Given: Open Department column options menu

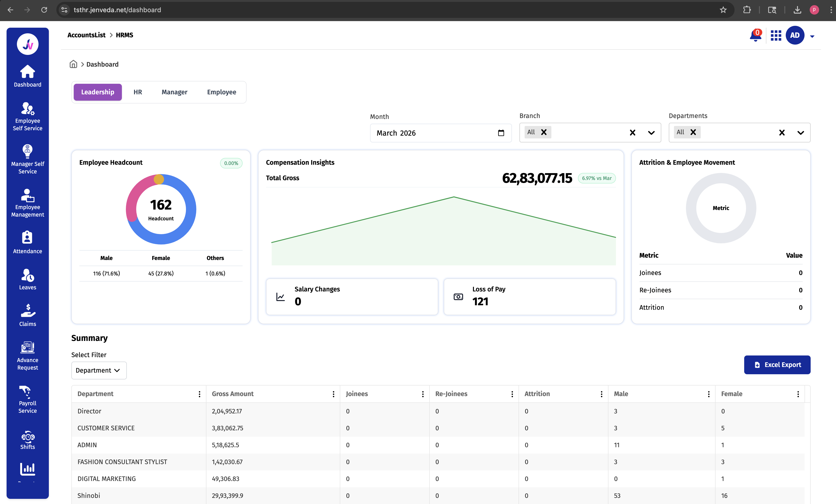Looking at the screenshot, I should coord(199,394).
